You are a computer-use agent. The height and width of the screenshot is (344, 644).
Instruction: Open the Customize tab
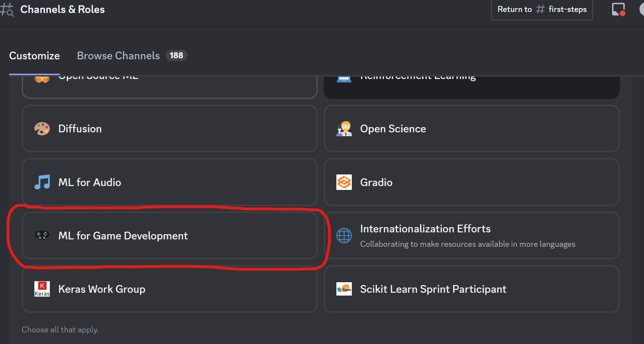click(34, 56)
